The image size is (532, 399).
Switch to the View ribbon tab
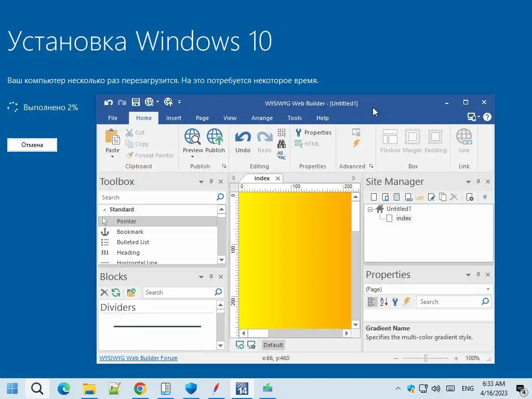tap(230, 118)
